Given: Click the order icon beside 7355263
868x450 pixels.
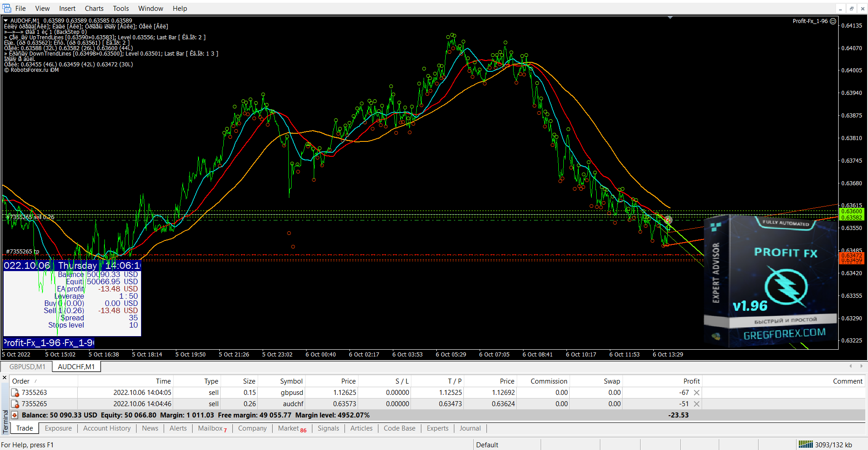Looking at the screenshot, I should tap(15, 393).
